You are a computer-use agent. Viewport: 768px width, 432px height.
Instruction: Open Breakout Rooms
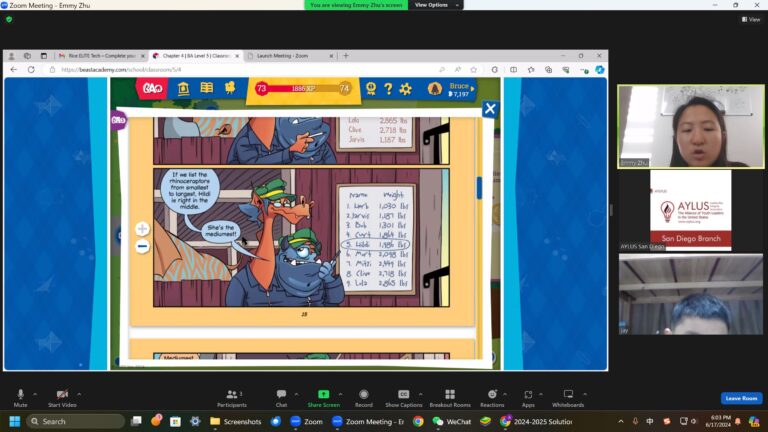tap(450, 398)
